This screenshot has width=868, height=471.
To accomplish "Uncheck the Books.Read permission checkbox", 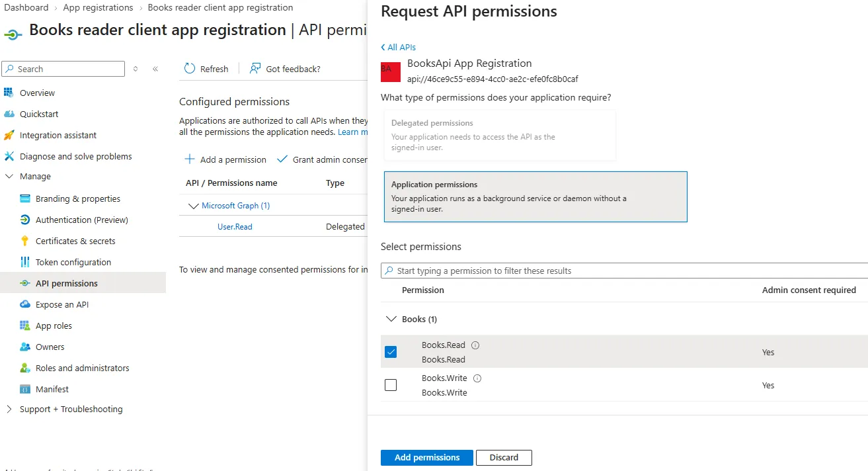I will pyautogui.click(x=391, y=352).
